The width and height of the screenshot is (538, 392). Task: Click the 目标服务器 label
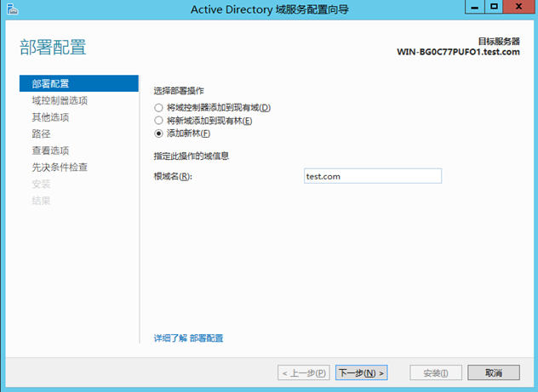click(499, 42)
